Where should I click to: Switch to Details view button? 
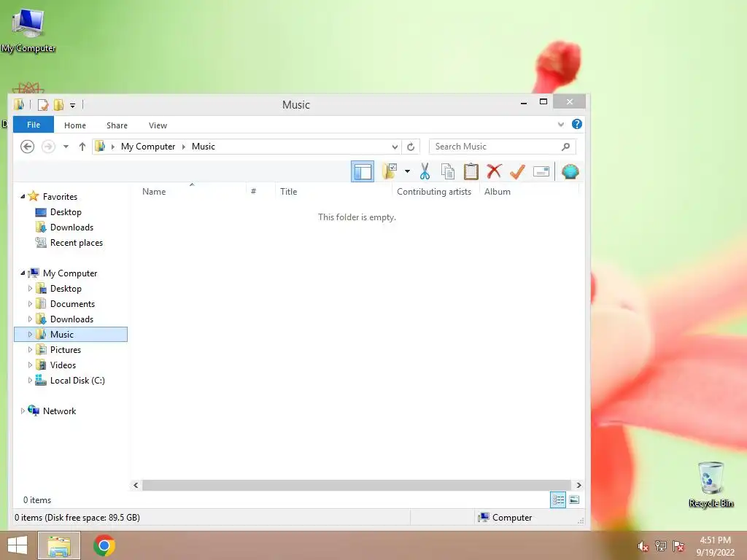click(x=558, y=500)
